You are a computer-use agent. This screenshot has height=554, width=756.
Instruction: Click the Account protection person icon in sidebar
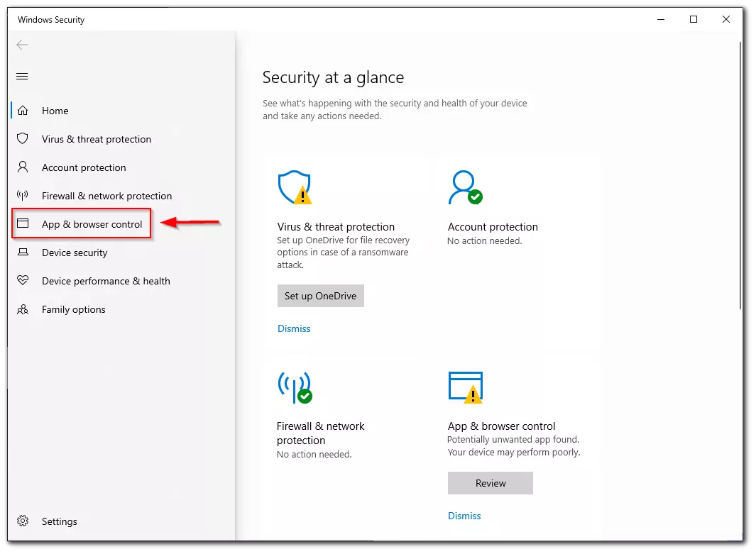click(x=23, y=167)
